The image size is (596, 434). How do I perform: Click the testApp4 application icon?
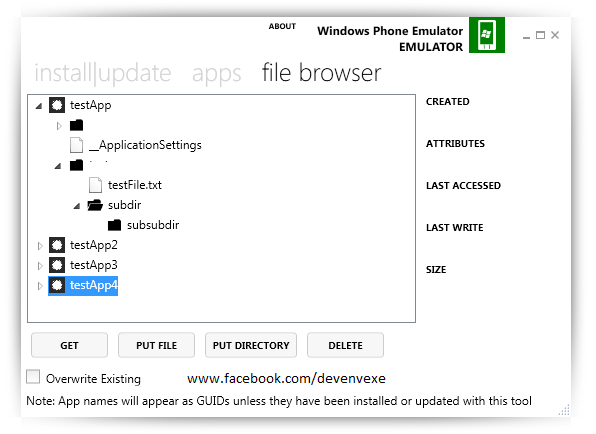[x=57, y=285]
